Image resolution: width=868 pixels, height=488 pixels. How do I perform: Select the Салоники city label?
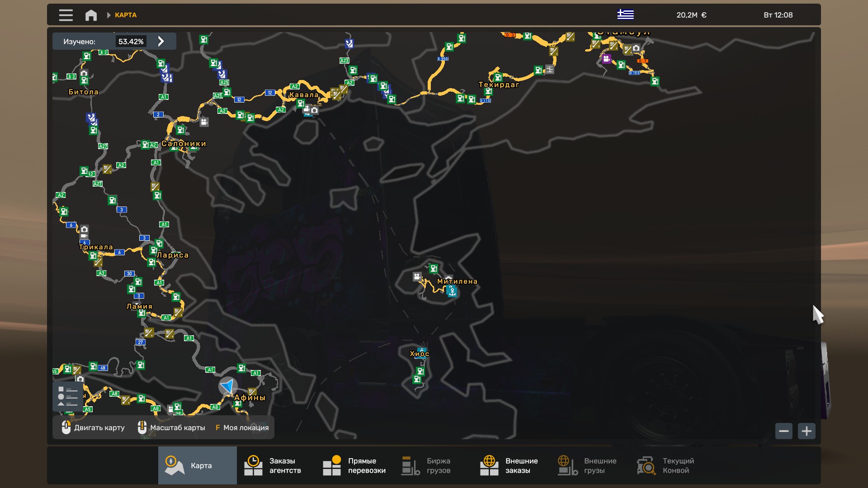point(184,144)
